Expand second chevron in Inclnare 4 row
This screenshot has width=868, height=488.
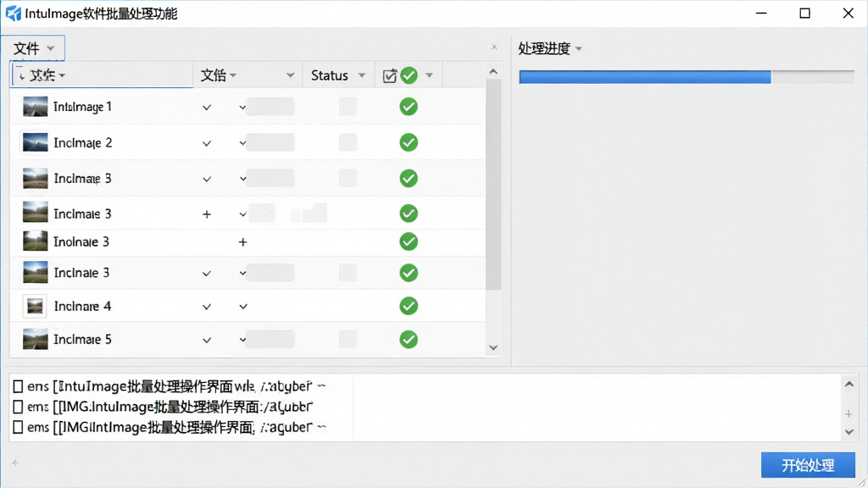243,307
